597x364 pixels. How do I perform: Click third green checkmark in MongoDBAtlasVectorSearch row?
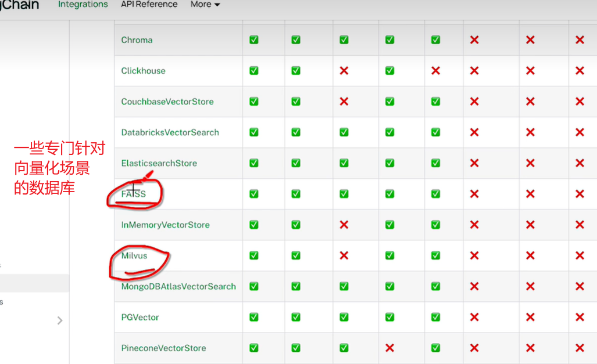point(344,286)
